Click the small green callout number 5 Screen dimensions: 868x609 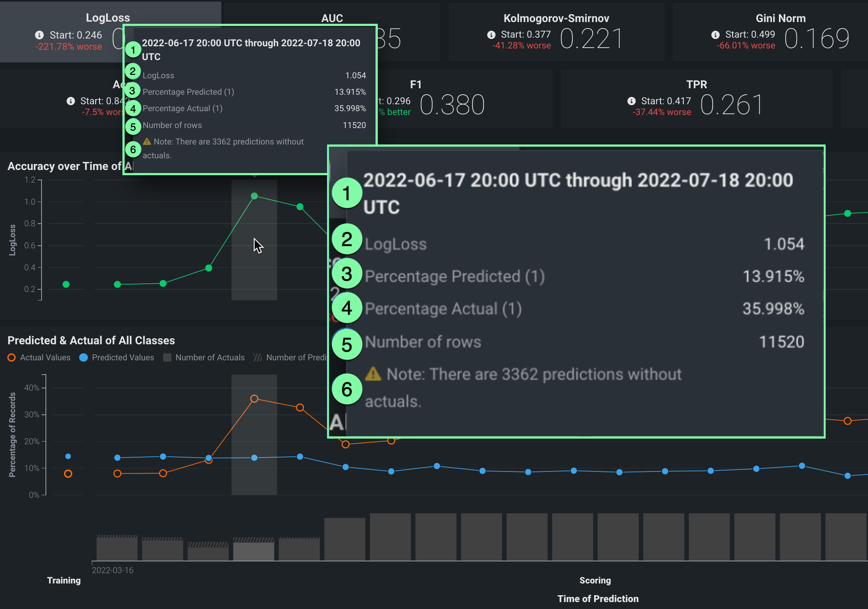[133, 127]
